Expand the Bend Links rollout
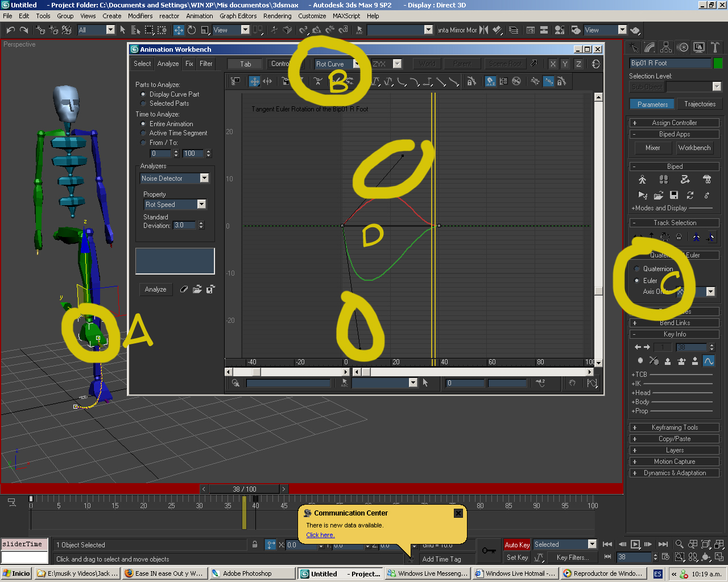This screenshot has height=582, width=728. [675, 323]
